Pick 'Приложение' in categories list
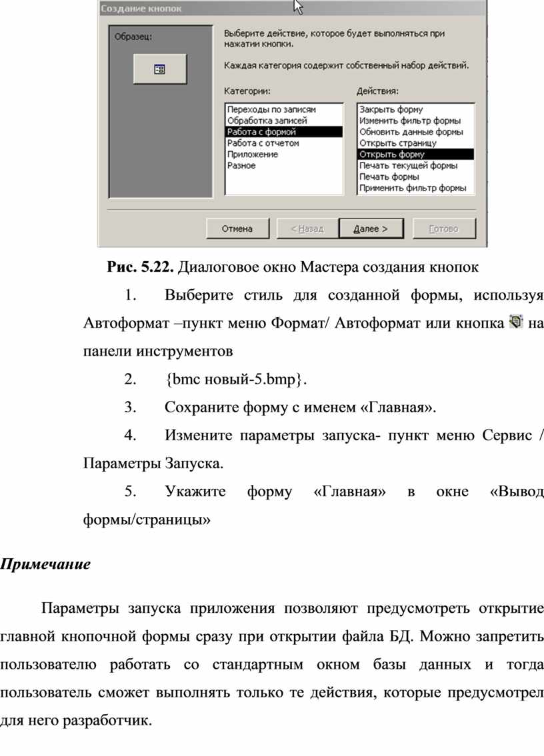The image size is (544, 756). pos(253,155)
